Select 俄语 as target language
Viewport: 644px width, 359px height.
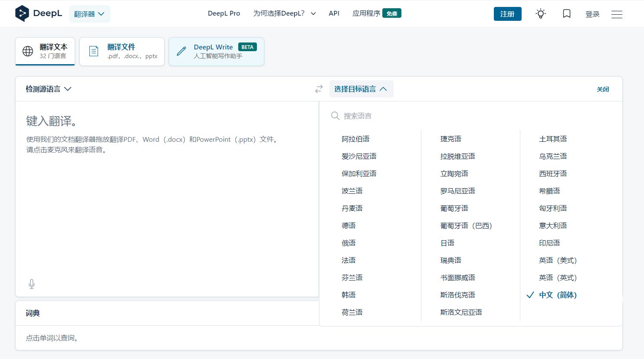(348, 243)
